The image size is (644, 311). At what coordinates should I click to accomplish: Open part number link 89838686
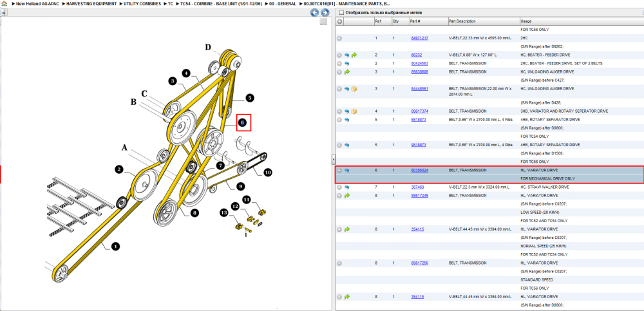[x=420, y=72]
